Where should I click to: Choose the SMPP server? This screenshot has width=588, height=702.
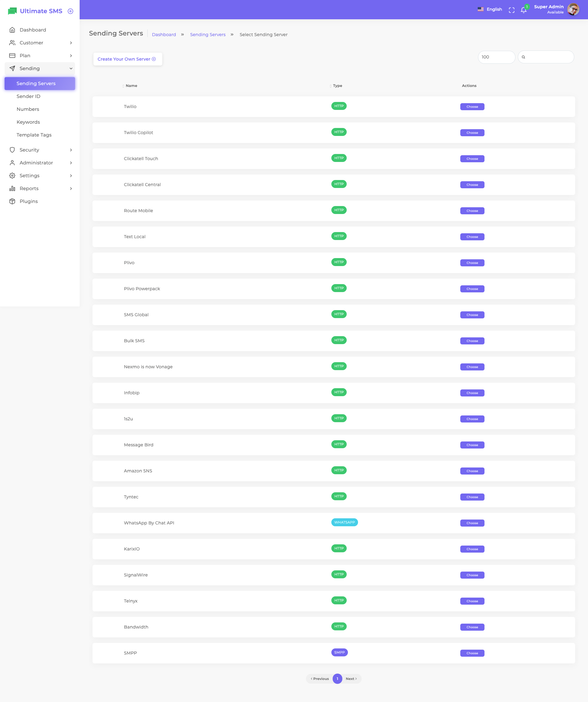click(472, 653)
